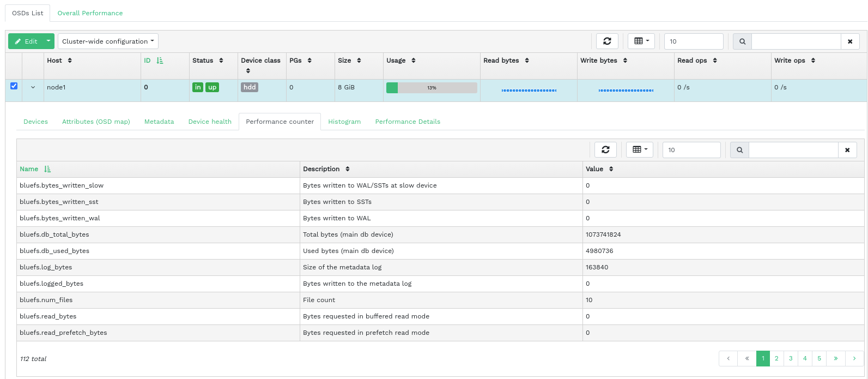The image size is (868, 379).
Task: Collapse the node1 row details
Action: 33,87
